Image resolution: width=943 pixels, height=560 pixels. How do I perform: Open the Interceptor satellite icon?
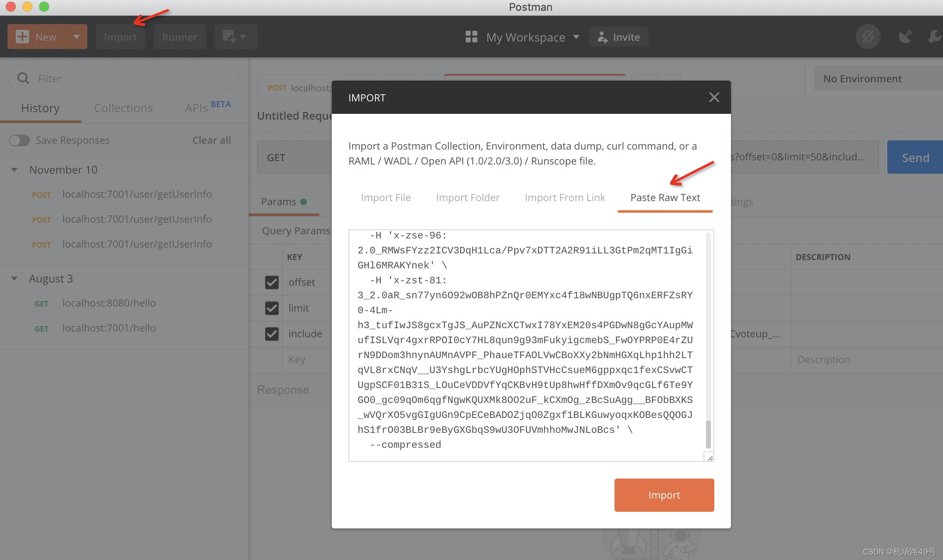pyautogui.click(x=905, y=37)
